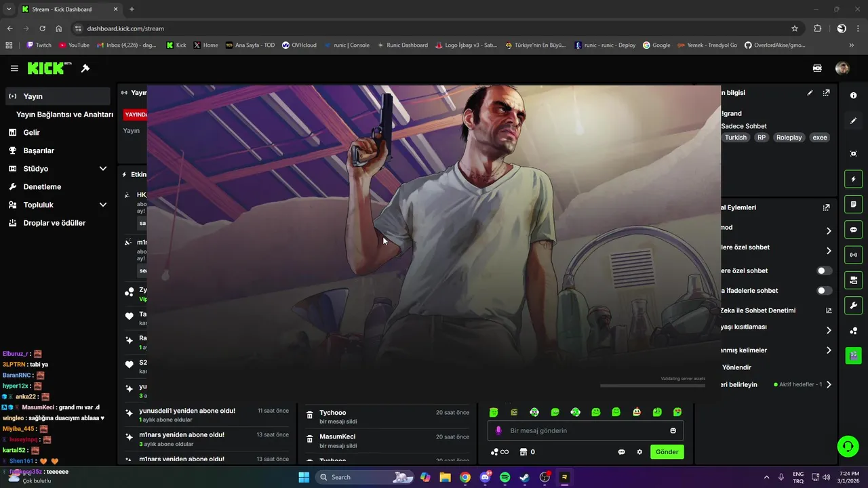Toggle the chat bubble panel icon in sidebar
868x488 pixels.
853,230
